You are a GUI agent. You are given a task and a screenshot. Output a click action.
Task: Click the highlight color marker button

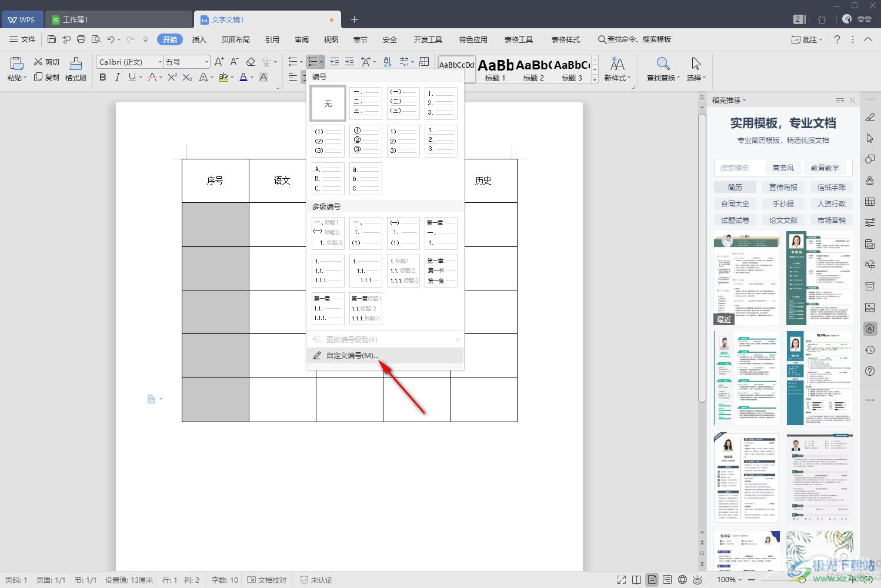click(223, 77)
